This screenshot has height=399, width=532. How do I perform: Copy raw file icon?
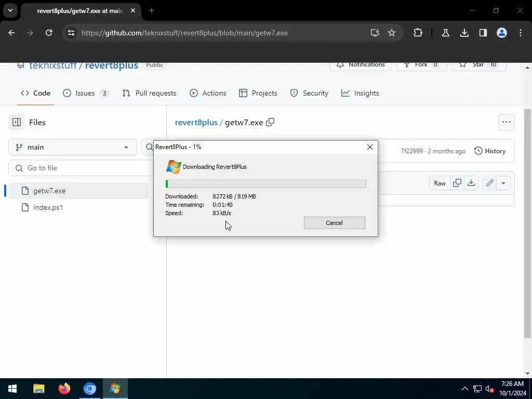(x=457, y=183)
